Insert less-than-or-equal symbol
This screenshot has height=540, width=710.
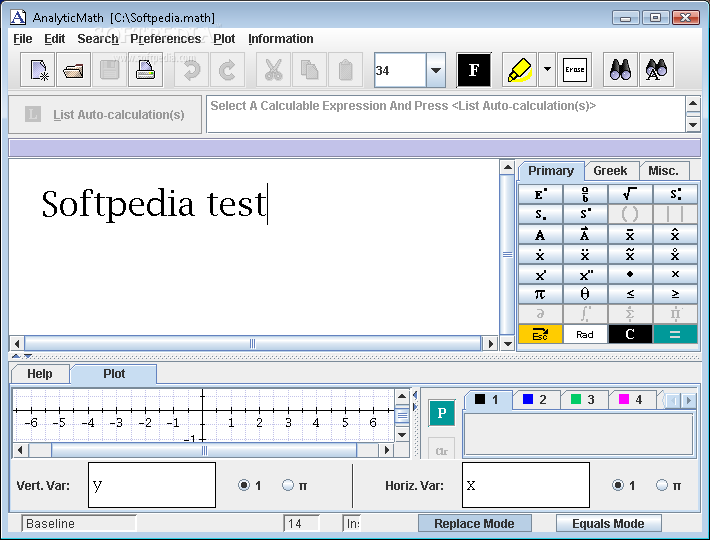coord(630,294)
